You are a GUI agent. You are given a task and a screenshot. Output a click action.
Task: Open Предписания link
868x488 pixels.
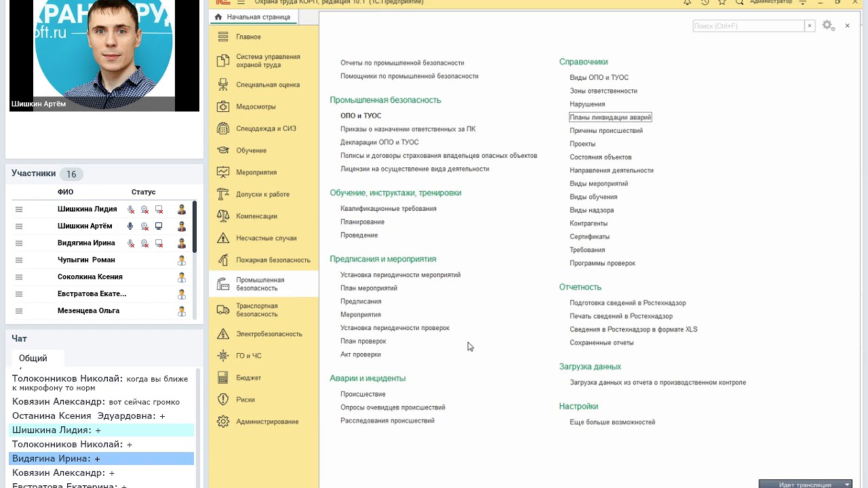361,302
